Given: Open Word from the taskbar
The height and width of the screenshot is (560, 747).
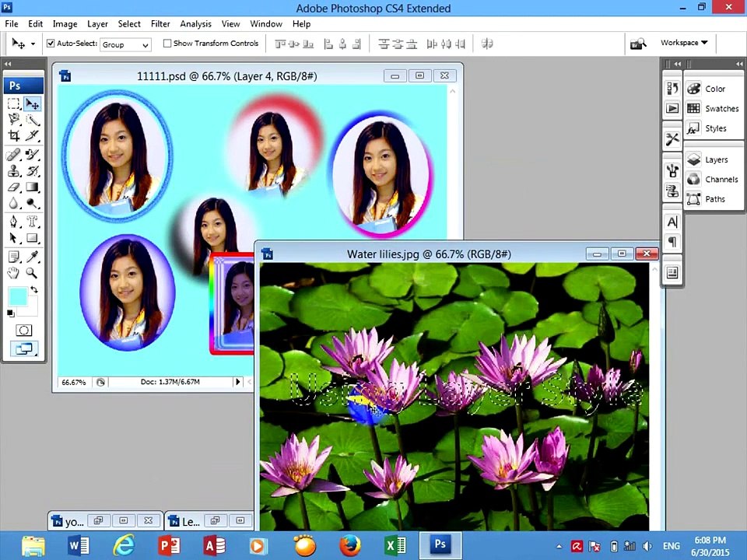Looking at the screenshot, I should pyautogui.click(x=79, y=545).
